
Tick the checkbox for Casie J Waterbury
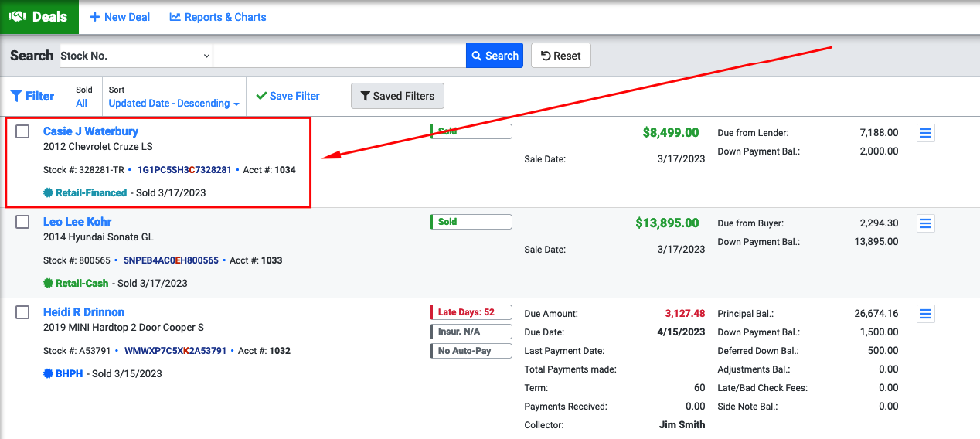pyautogui.click(x=22, y=131)
